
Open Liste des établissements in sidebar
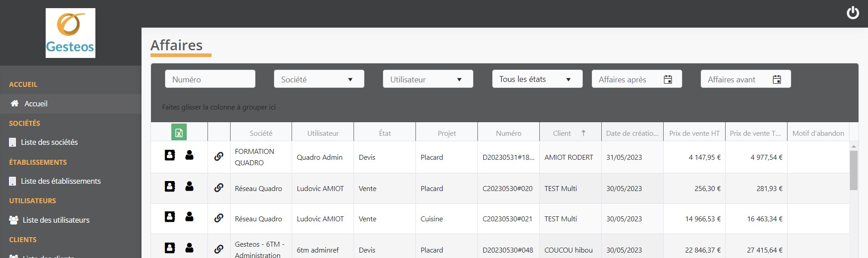[61, 181]
